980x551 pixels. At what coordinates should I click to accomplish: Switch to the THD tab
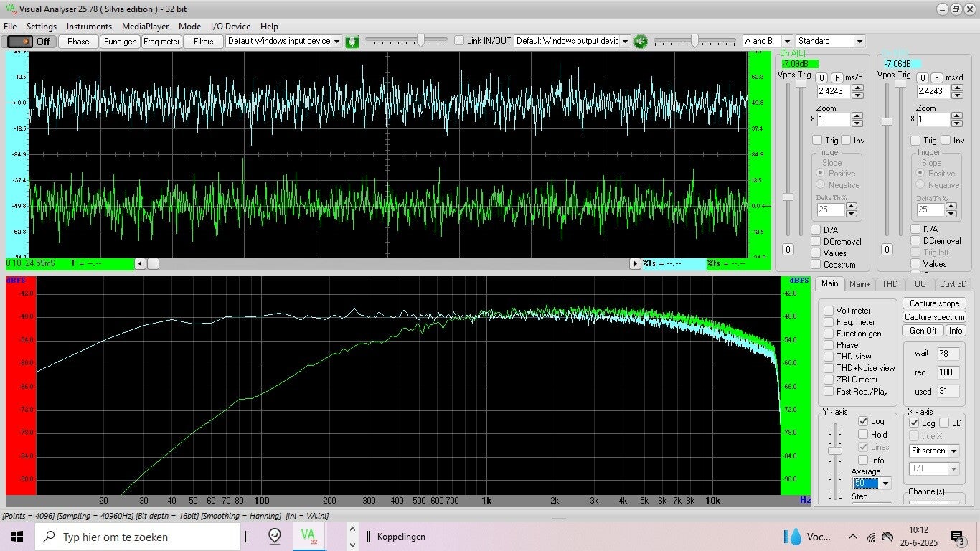tap(890, 284)
